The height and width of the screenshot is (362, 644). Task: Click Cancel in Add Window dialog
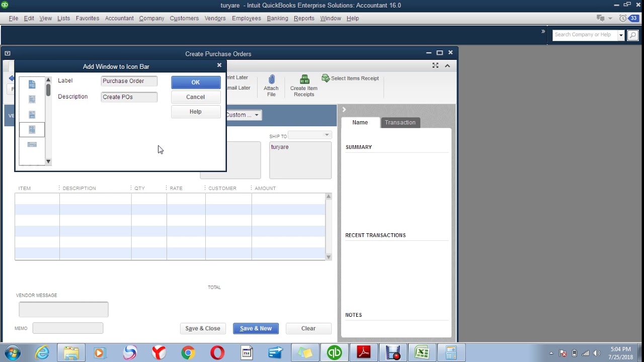[x=196, y=97]
